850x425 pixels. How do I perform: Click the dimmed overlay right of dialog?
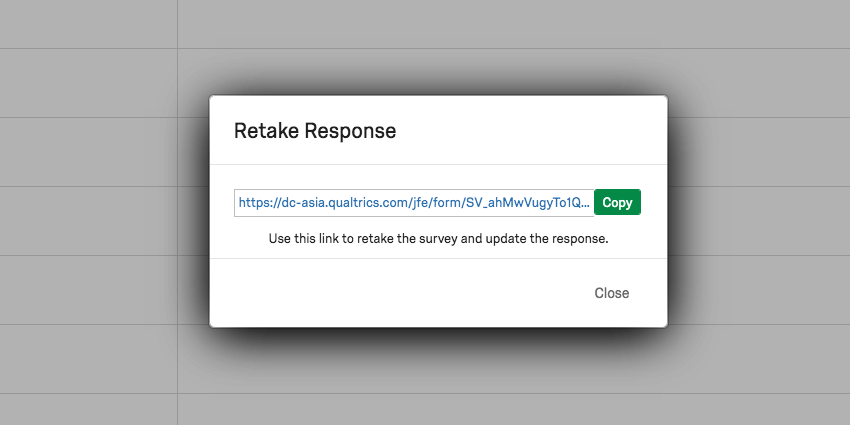pos(759,217)
